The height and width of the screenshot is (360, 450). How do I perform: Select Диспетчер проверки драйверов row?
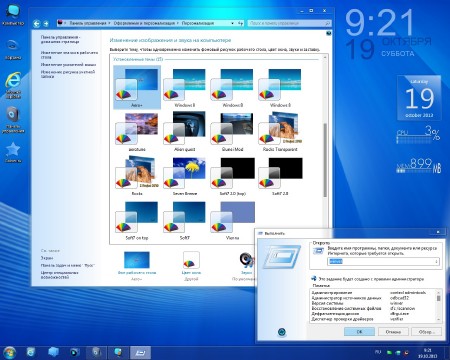pos(373,319)
